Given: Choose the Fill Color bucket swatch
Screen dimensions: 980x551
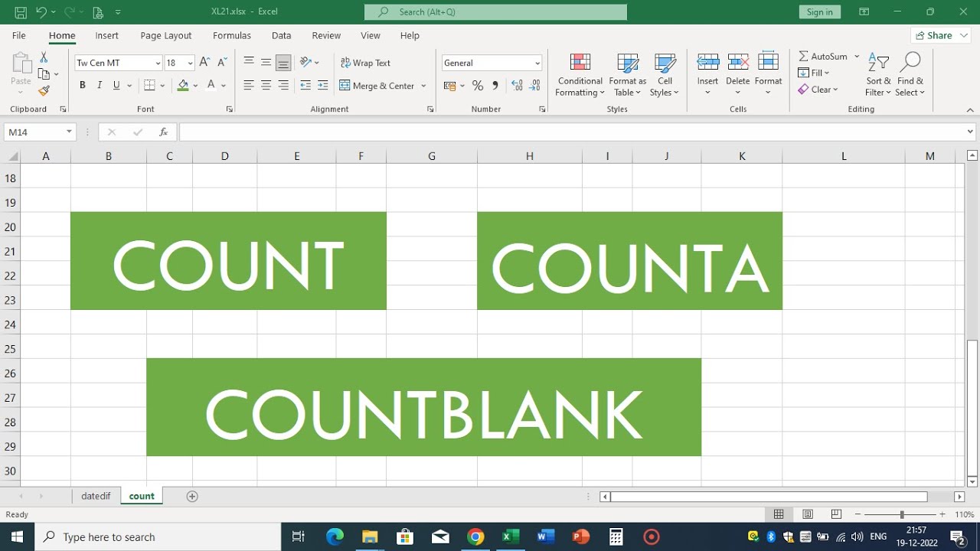Looking at the screenshot, I should pyautogui.click(x=183, y=86).
